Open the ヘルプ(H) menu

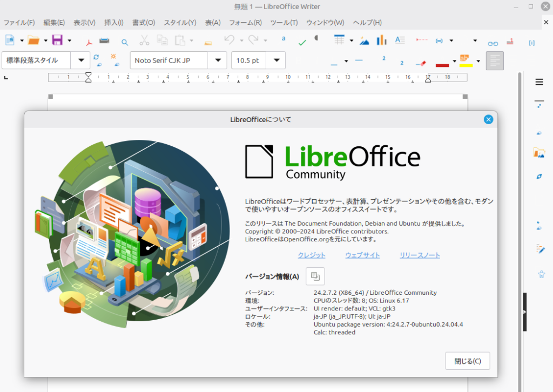pos(367,23)
